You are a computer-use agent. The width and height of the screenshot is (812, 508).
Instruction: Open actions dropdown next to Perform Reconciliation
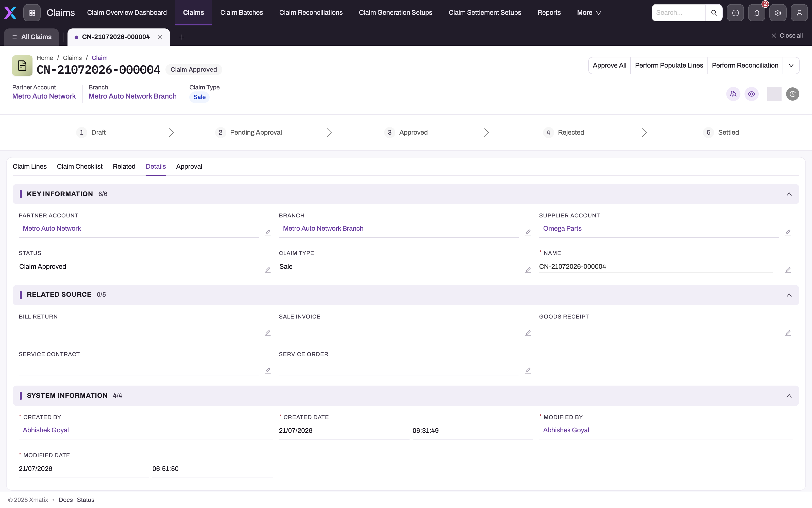coord(791,66)
